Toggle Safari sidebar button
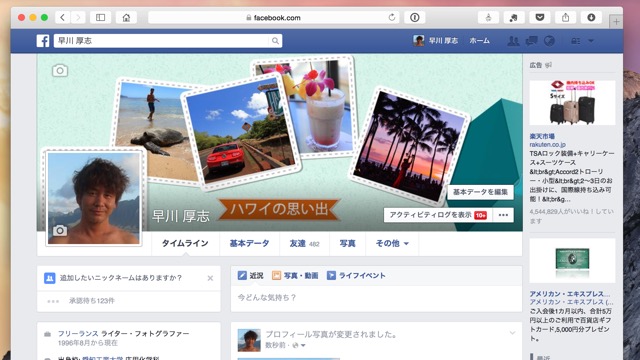Screen dimensions: 640x360 click(100, 18)
